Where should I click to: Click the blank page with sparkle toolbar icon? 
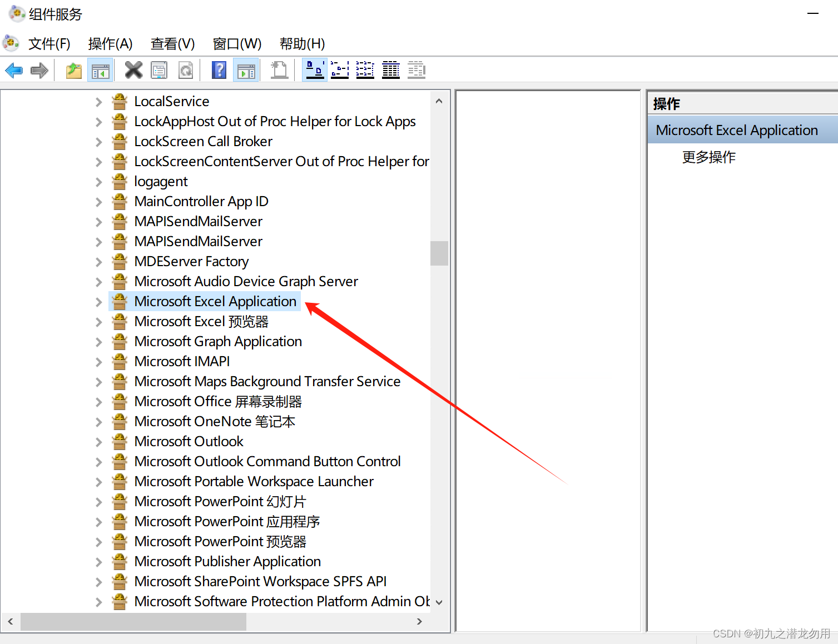(x=279, y=70)
